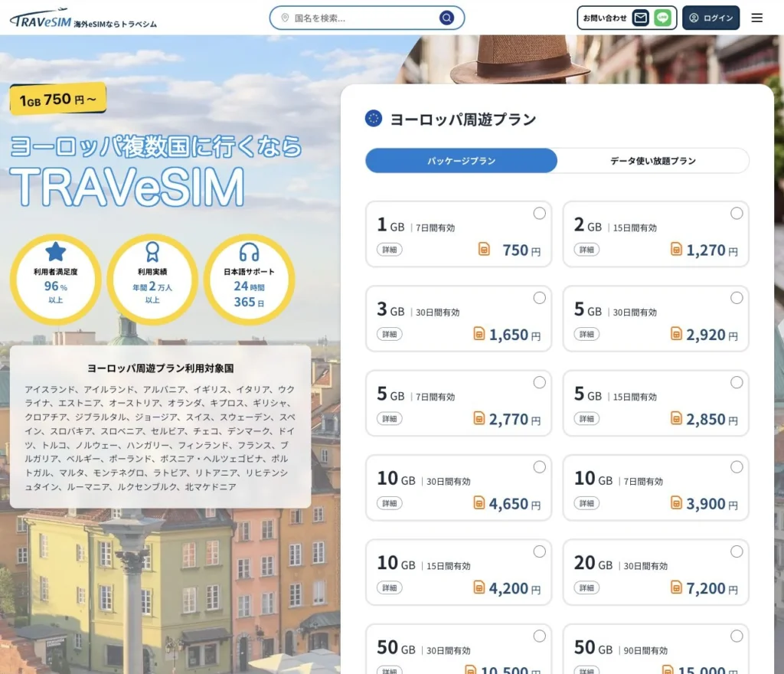Click the SIM icon next to 1,650円
This screenshot has width=784, height=674.
(479, 333)
